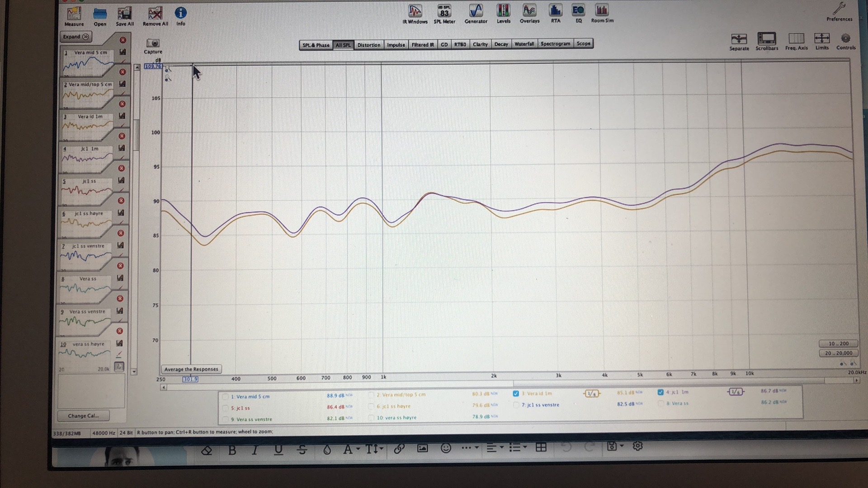Enable trace 7 jc1 ss venstre checkbox
868x488 pixels.
tap(516, 405)
